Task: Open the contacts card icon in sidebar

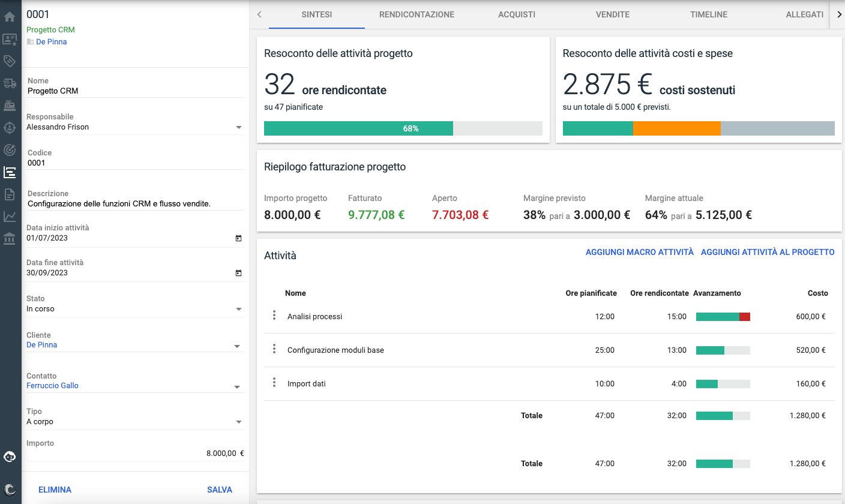Action: [x=10, y=40]
